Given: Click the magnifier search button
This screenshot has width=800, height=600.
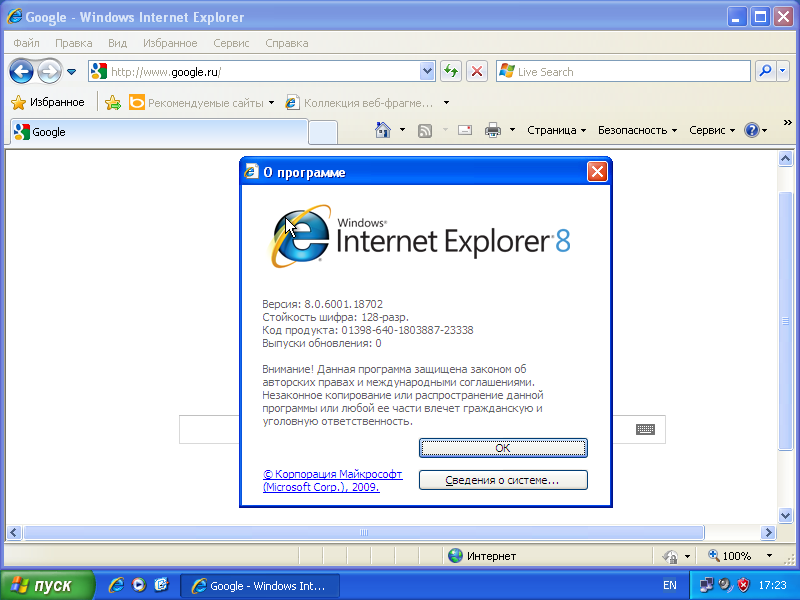Looking at the screenshot, I should 765,71.
